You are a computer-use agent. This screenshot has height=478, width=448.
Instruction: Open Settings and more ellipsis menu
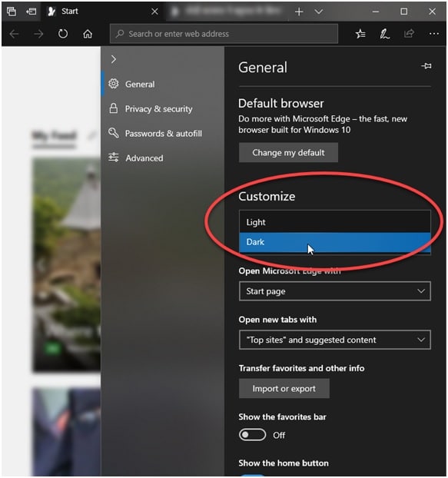click(433, 34)
